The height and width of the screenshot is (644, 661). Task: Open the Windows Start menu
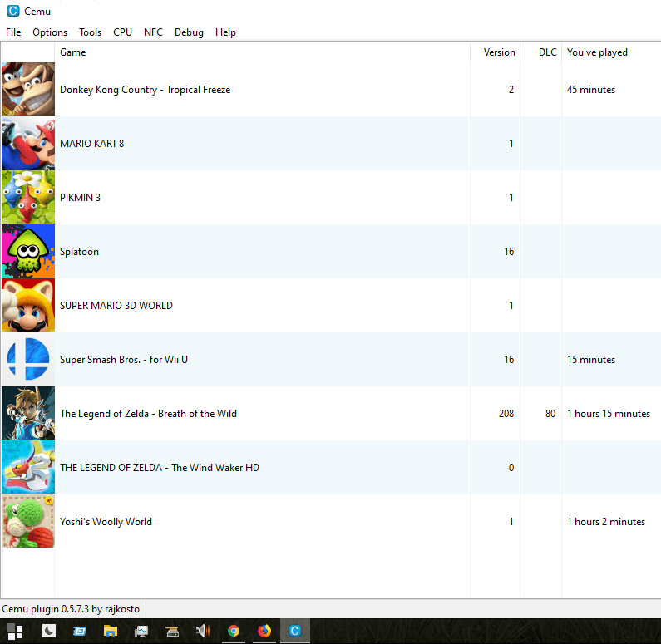[15, 631]
